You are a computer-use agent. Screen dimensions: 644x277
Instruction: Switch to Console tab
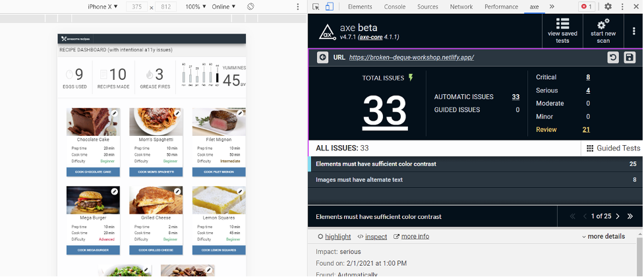395,7
